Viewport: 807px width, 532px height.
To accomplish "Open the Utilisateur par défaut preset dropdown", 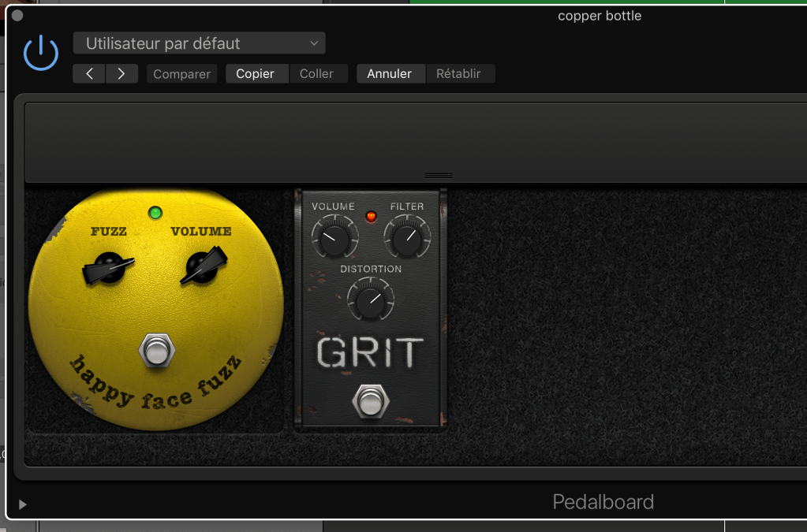I will click(x=199, y=43).
